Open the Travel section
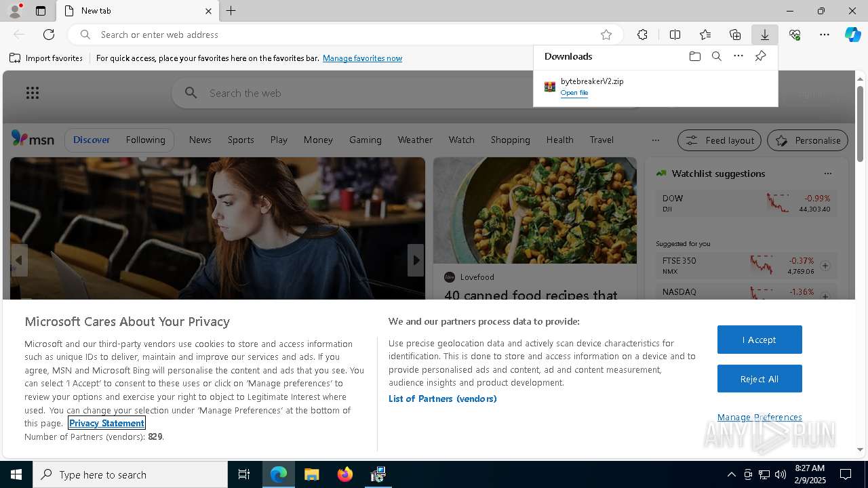This screenshot has height=488, width=868. click(601, 140)
